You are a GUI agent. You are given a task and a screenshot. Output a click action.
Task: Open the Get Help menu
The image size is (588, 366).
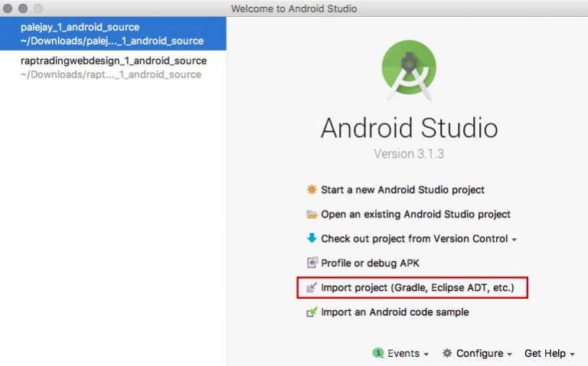(549, 354)
